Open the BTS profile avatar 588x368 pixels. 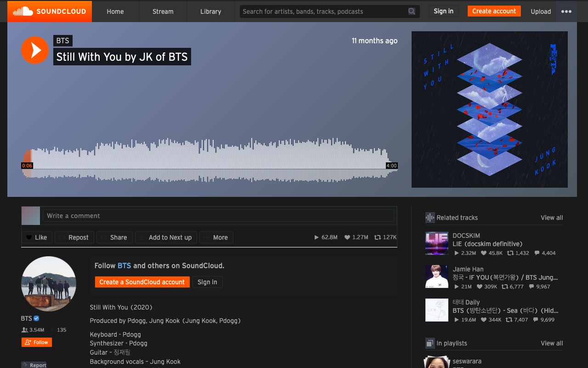49,284
